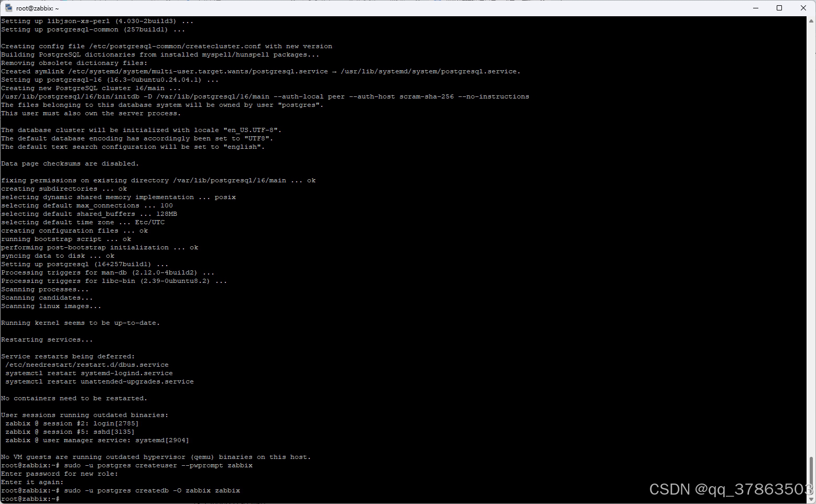Click 'Processing triggers for man-db' line
The width and height of the screenshot is (816, 504).
[x=108, y=272]
